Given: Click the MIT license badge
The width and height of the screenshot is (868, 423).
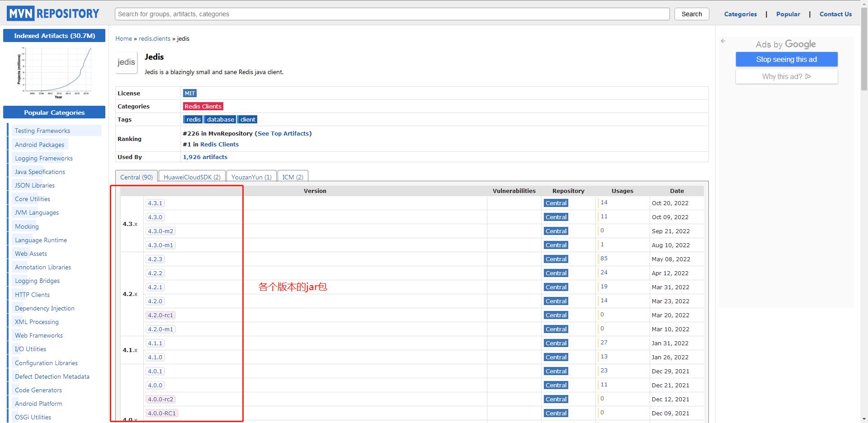Looking at the screenshot, I should point(190,93).
